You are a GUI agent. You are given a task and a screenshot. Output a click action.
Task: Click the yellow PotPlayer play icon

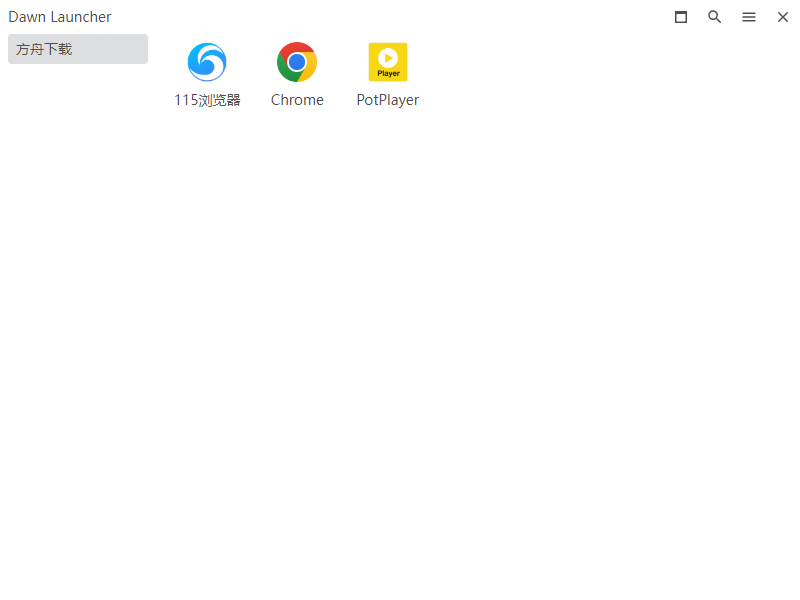(x=388, y=62)
